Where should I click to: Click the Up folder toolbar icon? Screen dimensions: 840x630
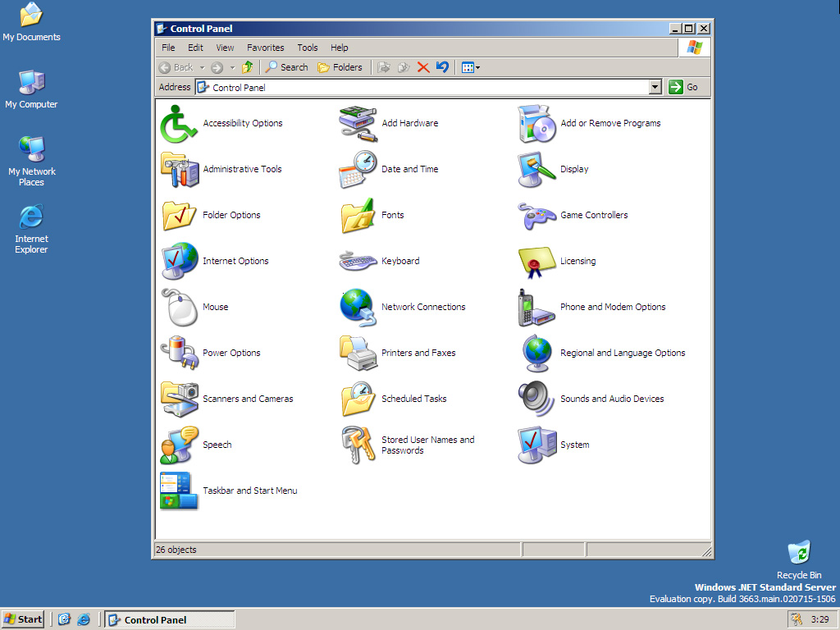click(247, 67)
